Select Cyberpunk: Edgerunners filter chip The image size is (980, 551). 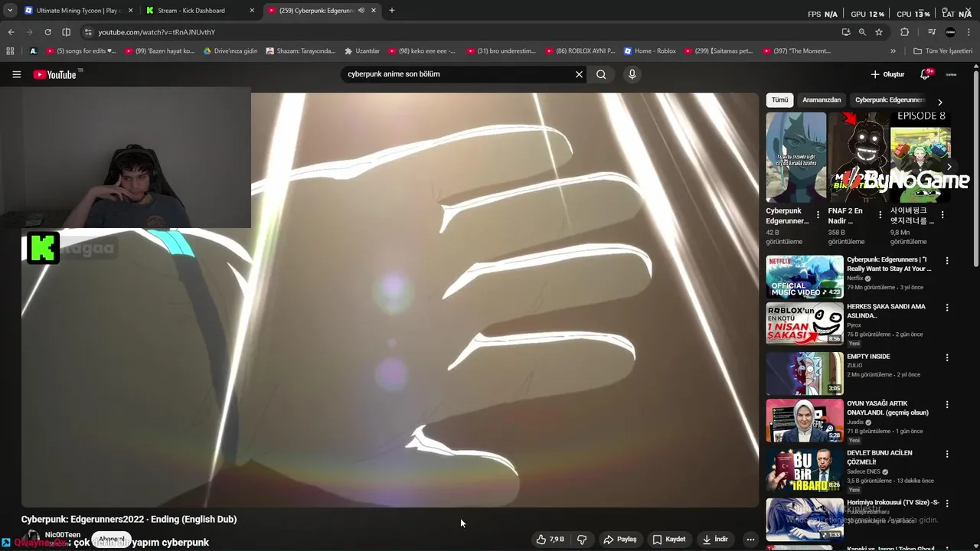point(890,100)
